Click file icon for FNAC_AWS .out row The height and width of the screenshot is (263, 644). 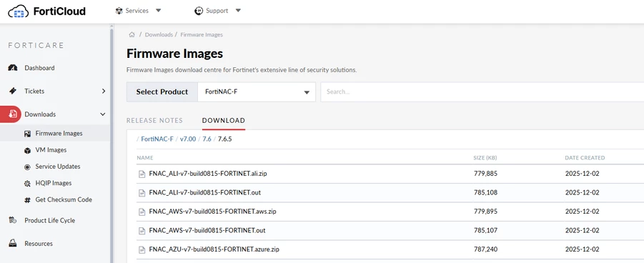click(142, 231)
